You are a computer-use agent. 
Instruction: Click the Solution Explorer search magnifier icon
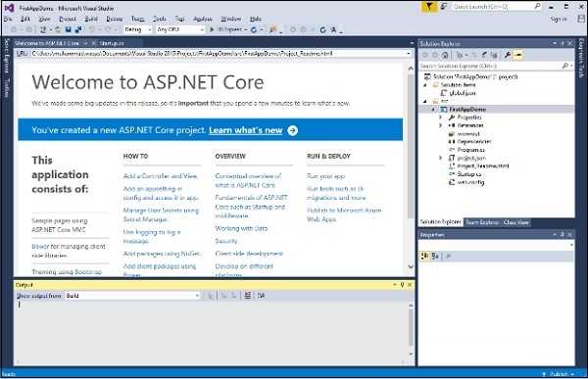565,66
